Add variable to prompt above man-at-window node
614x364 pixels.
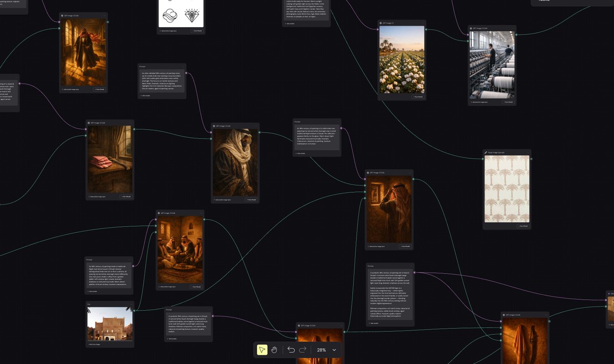coord(300,153)
